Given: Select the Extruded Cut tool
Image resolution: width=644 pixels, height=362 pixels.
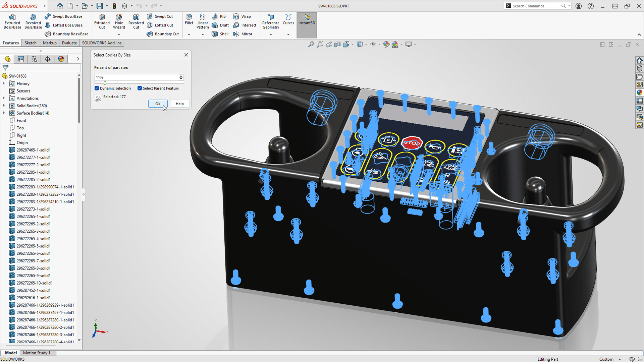Looking at the screenshot, I should [102, 21].
